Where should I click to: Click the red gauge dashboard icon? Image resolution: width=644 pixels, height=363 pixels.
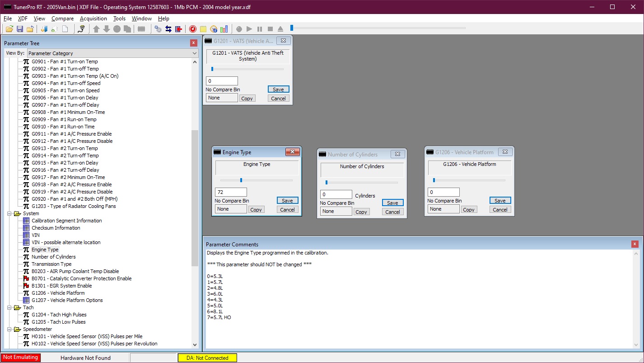point(193,29)
